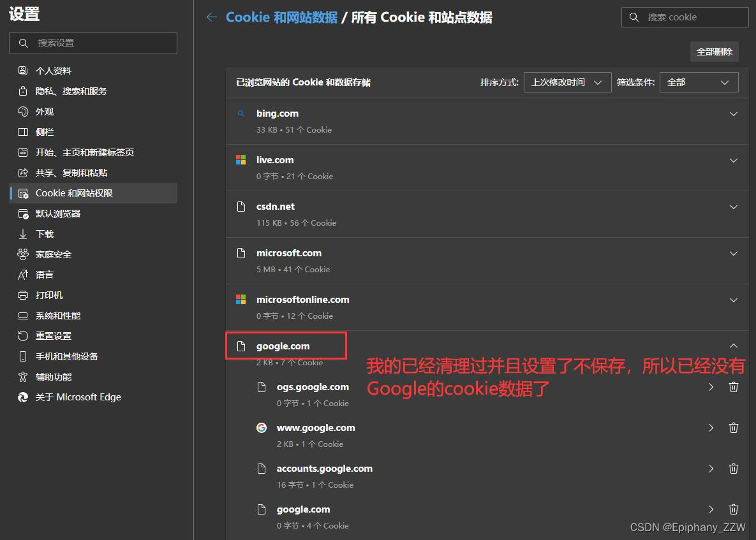Image resolution: width=756 pixels, height=540 pixels.
Task: Expand the microsoft.com cookie entry
Action: 733,254
